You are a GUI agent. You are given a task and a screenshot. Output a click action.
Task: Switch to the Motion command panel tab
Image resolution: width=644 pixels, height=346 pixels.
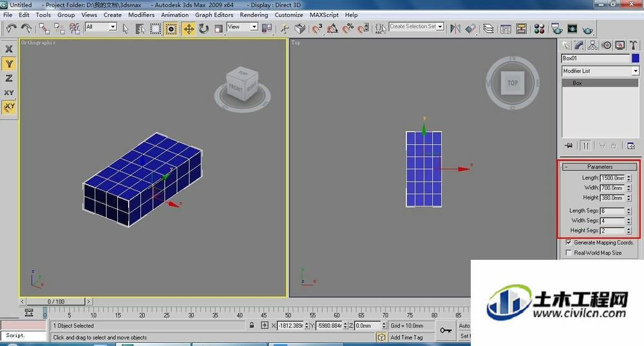(606, 45)
